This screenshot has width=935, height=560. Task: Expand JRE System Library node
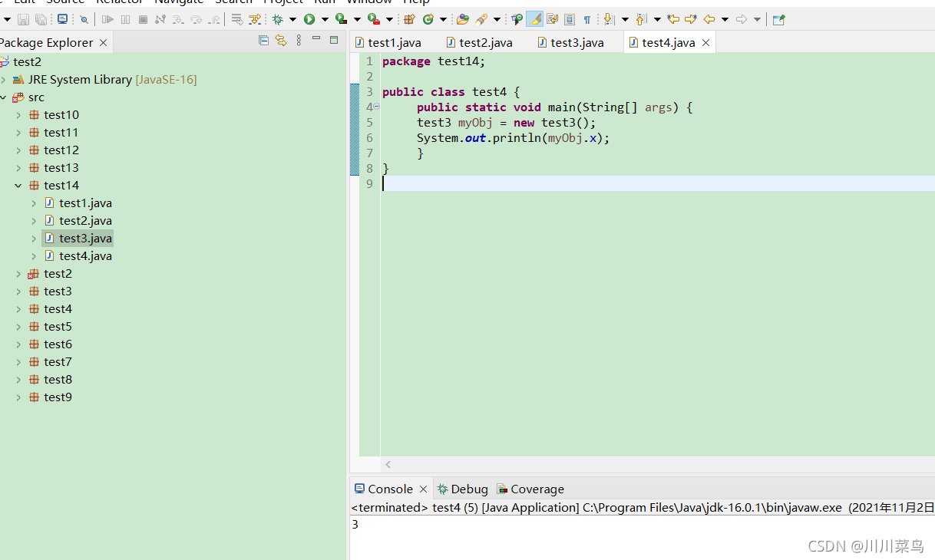[4, 80]
